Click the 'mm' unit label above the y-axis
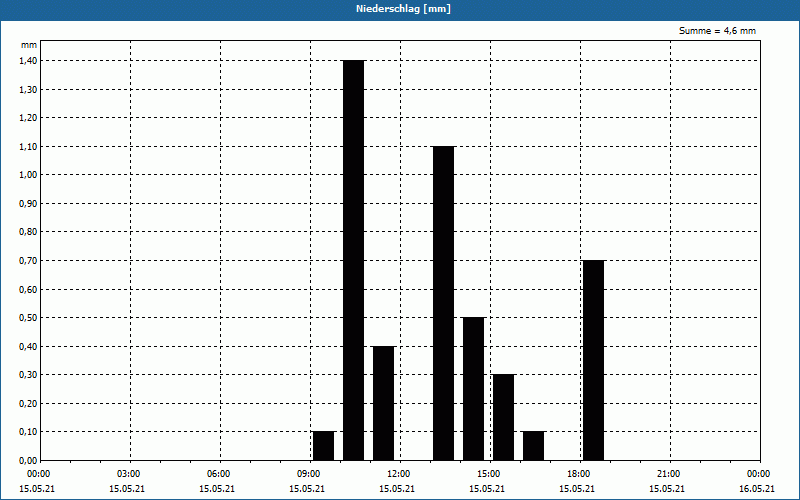 tap(29, 45)
